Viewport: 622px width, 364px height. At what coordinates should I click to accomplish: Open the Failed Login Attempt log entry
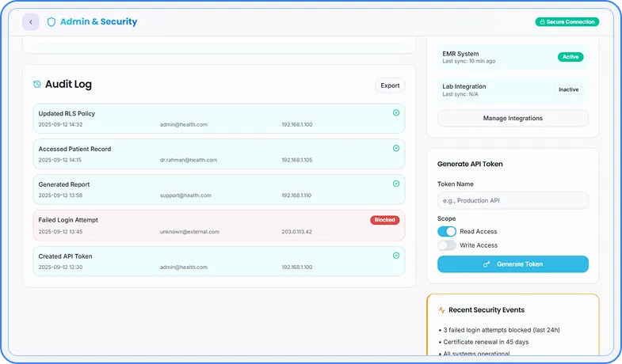198,226
